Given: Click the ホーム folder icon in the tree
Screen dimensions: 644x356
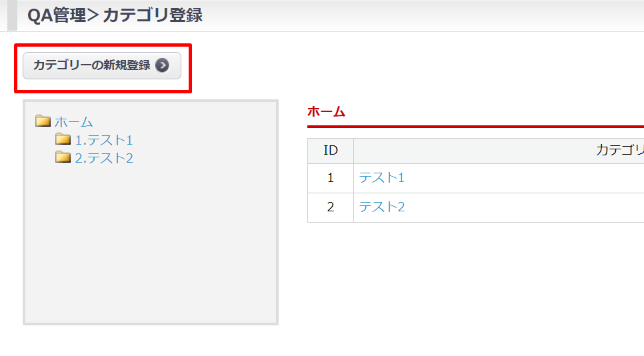Looking at the screenshot, I should pos(43,121).
